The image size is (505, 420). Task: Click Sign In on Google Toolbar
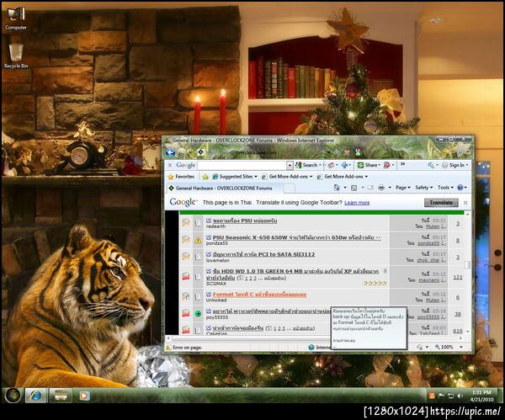tap(454, 165)
